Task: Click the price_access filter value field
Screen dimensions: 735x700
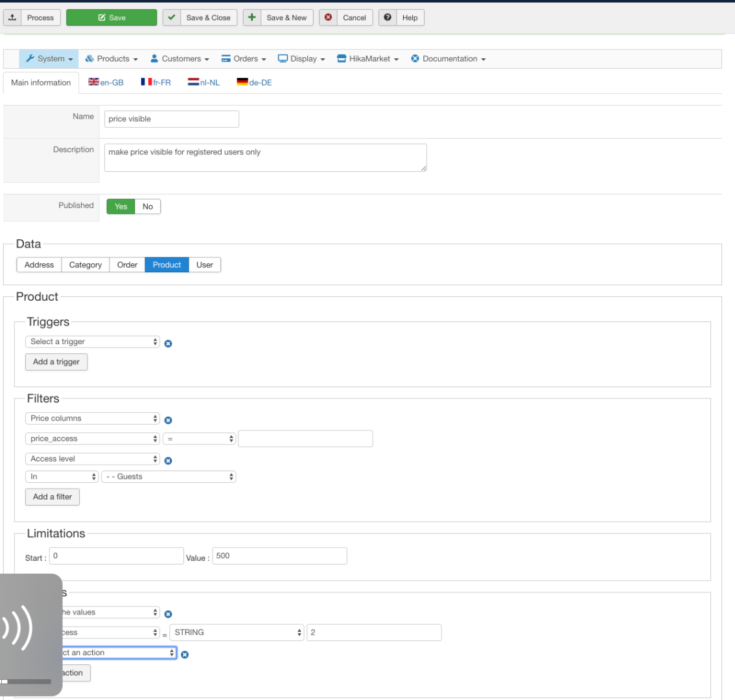Action: click(x=306, y=438)
